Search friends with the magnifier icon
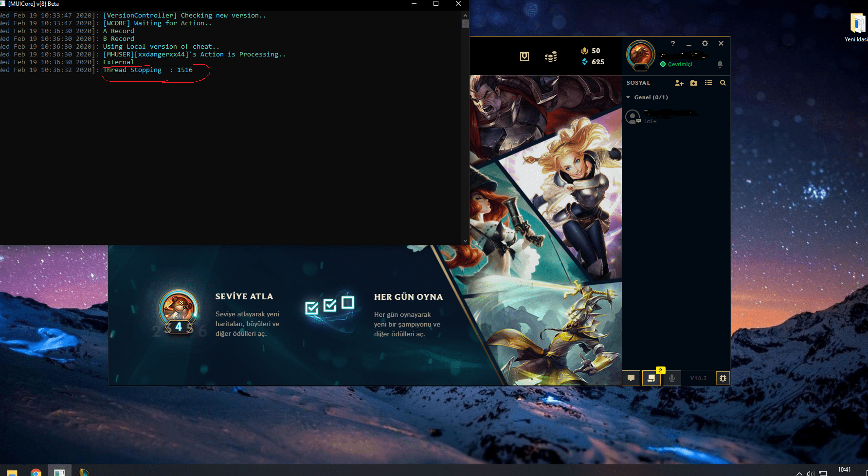868x476 pixels. point(723,83)
